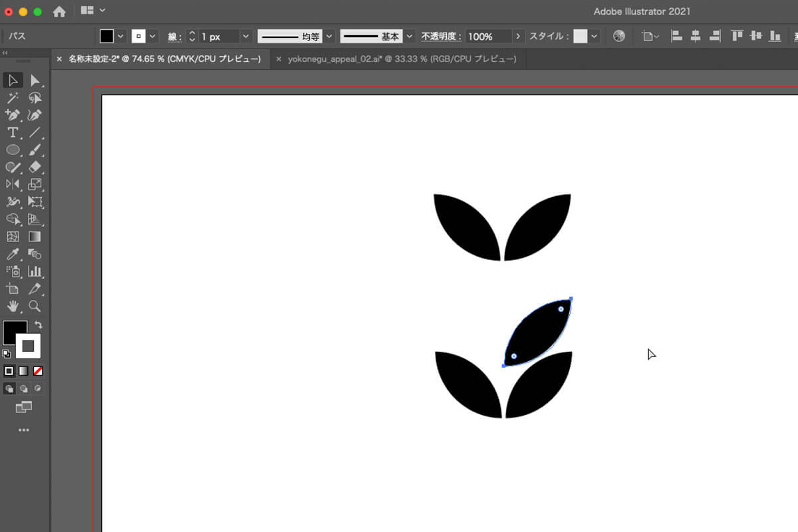Click the 不透明度 opacity label link
Image resolution: width=798 pixels, height=532 pixels.
440,37
